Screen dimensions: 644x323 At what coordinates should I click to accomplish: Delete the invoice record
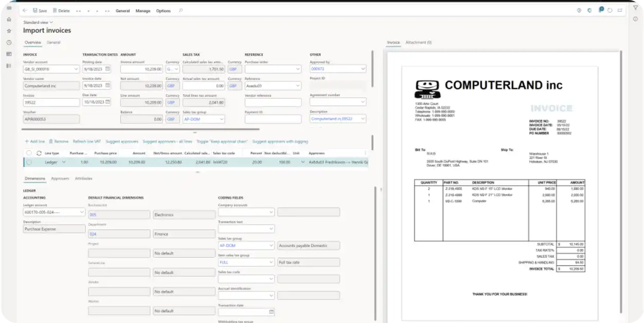point(61,10)
